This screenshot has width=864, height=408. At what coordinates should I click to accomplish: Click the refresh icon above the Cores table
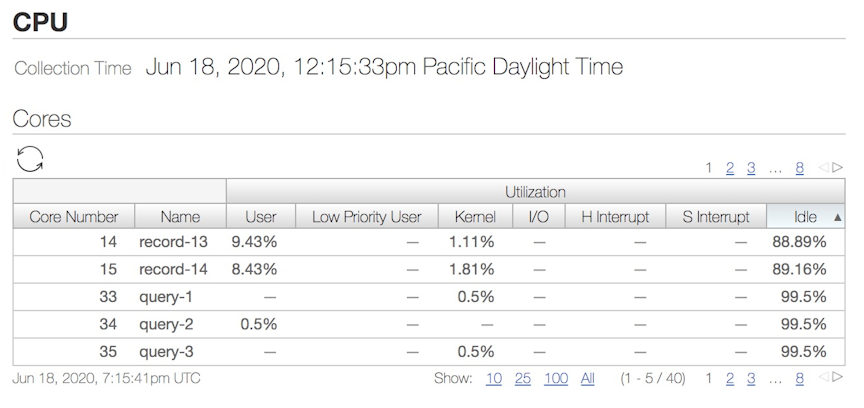[30, 159]
